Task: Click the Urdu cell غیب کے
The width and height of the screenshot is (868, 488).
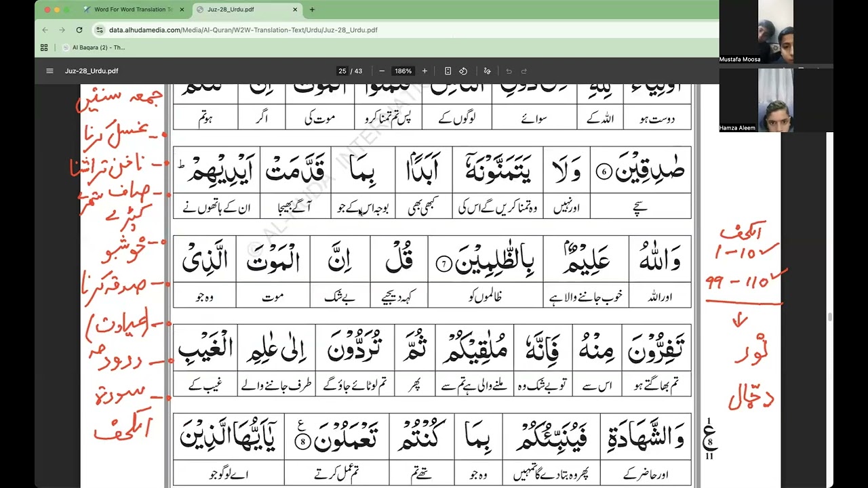Action: tap(204, 384)
